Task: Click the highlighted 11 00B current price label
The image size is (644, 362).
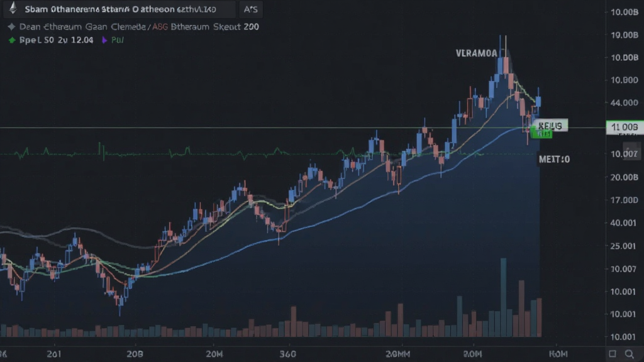Action: click(625, 127)
